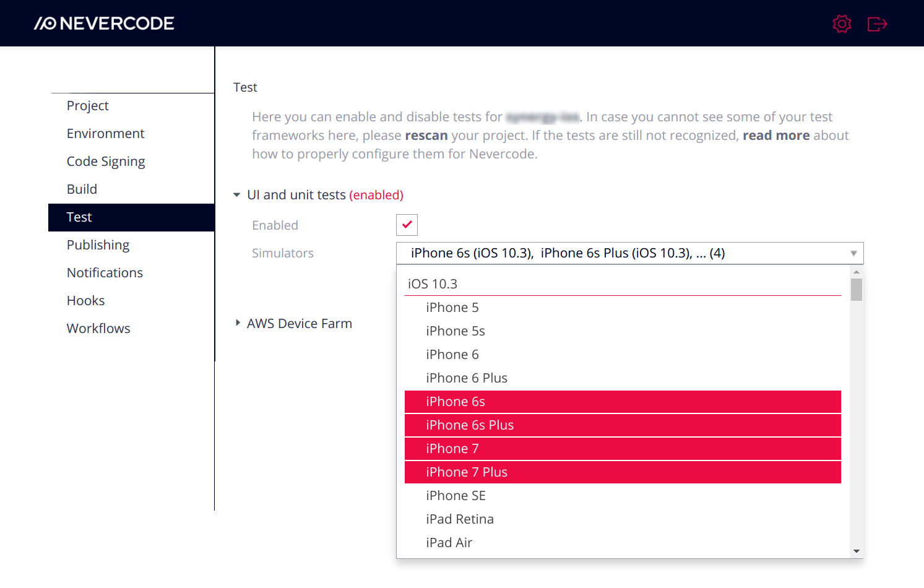Collapse the UI and unit tests section
The height and width of the screenshot is (588, 924).
(x=236, y=195)
